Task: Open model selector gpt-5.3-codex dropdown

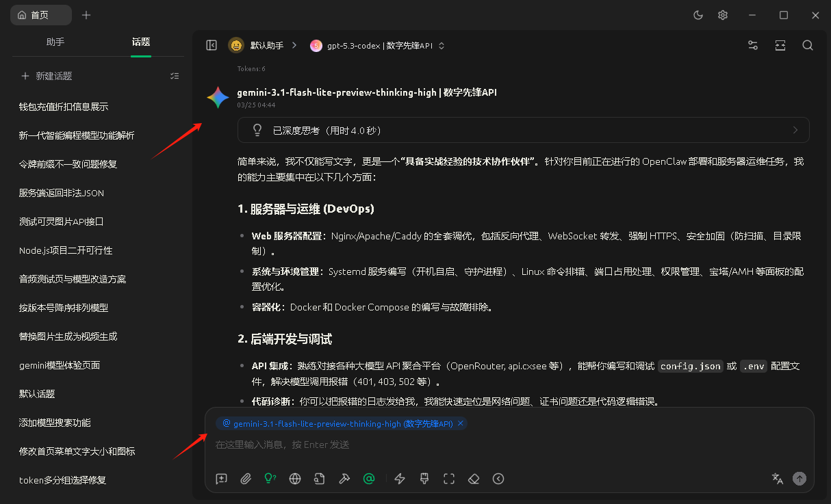Action: click(377, 46)
